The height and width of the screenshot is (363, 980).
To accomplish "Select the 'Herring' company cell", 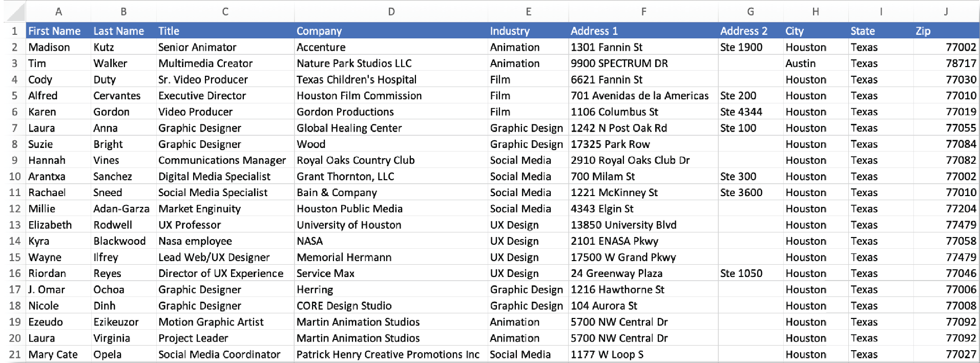I will [391, 290].
